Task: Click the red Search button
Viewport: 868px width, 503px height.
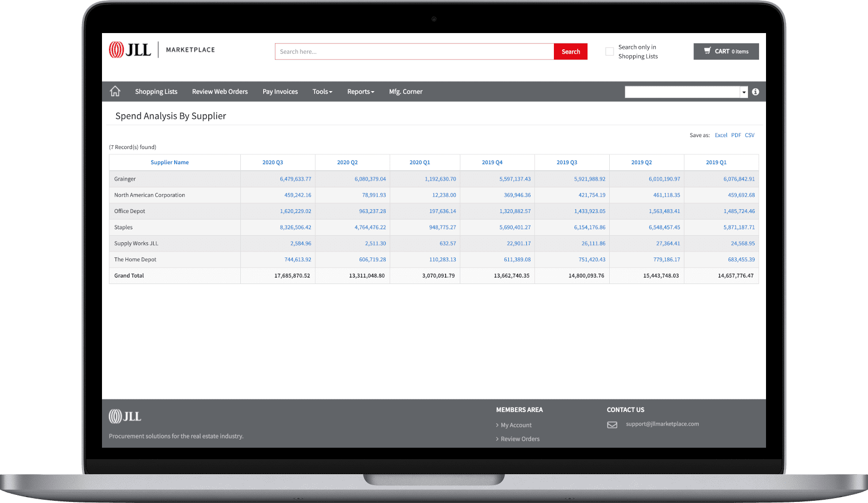Action: coord(571,51)
